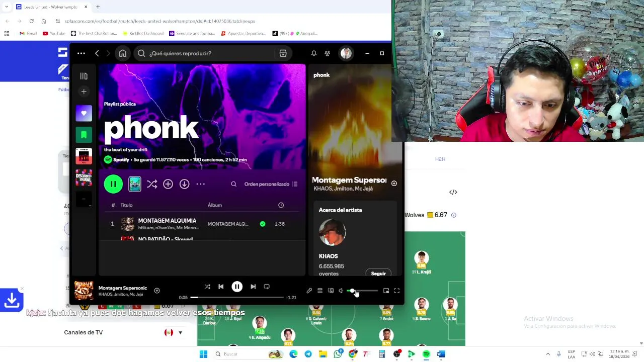Open the Gmail bookmark
644x362 pixels.
click(x=28, y=33)
